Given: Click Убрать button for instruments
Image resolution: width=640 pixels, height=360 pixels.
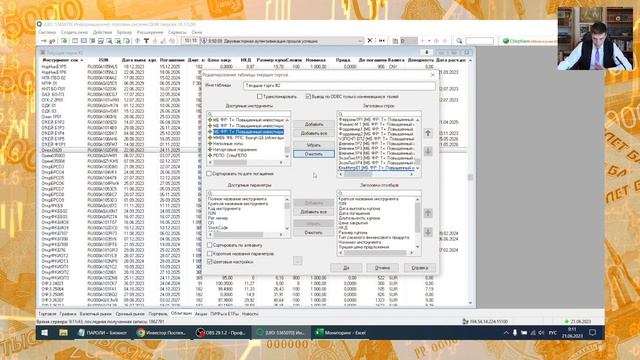Looking at the screenshot, I should [x=313, y=145].
